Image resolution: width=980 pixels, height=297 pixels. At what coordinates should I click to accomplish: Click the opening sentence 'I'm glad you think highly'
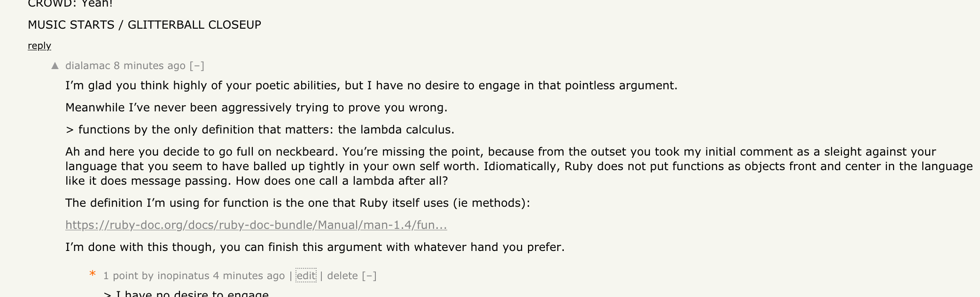point(372,86)
